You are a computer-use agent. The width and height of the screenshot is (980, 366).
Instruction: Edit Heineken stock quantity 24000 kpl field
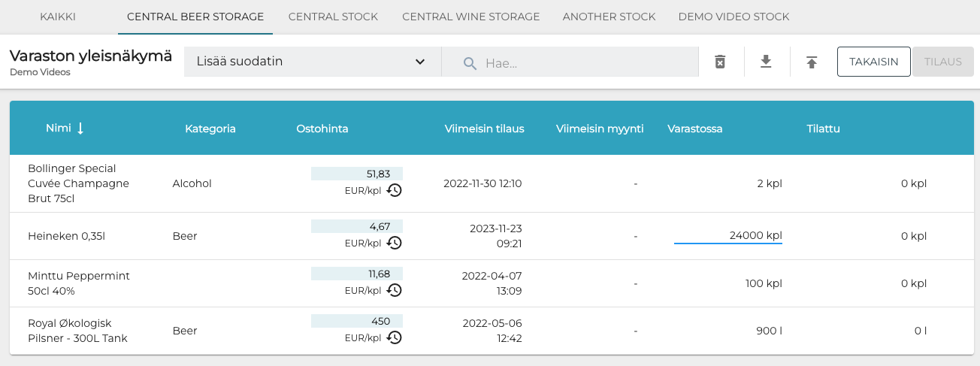(728, 235)
